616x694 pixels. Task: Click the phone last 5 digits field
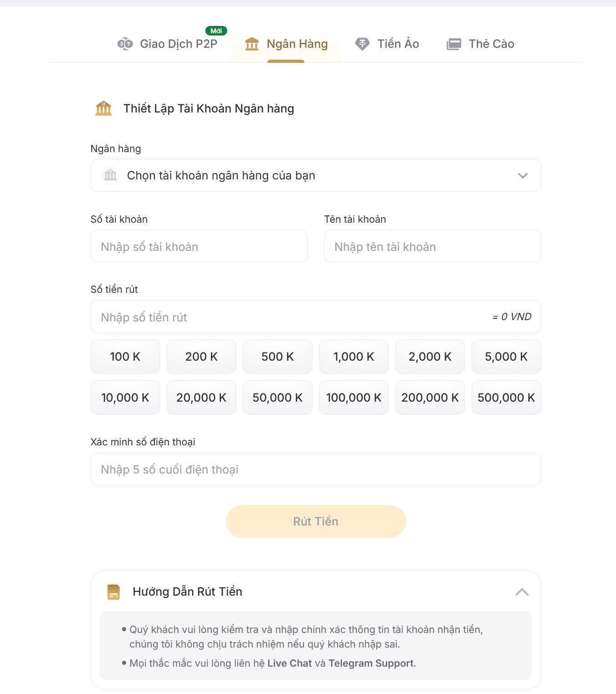tap(316, 469)
